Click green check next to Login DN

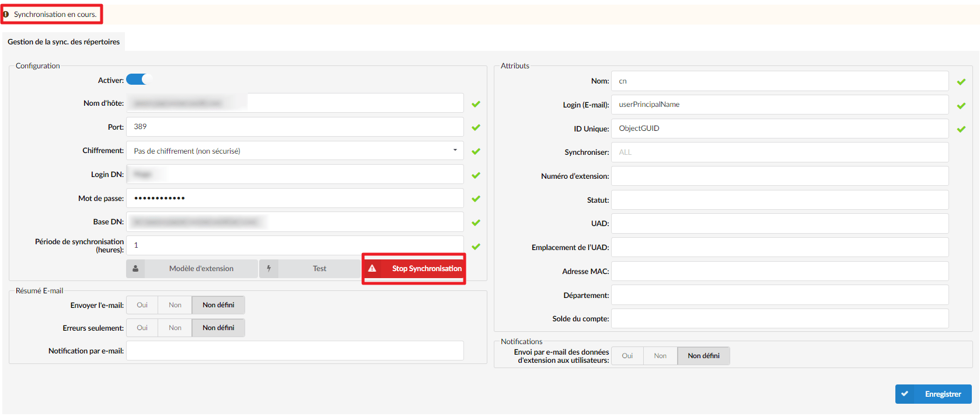point(476,175)
